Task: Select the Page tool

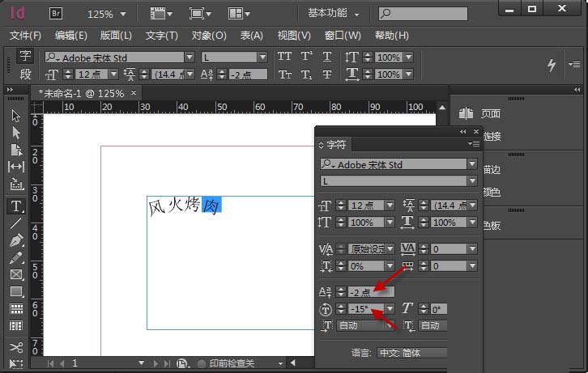Action: click(15, 150)
